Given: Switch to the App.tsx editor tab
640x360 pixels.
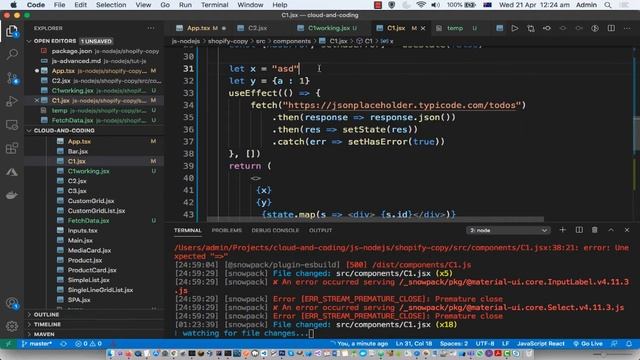Looking at the screenshot, I should [200, 28].
